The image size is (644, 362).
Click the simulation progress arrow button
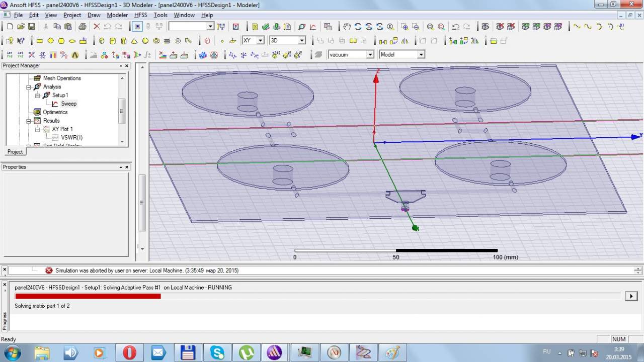[631, 296]
